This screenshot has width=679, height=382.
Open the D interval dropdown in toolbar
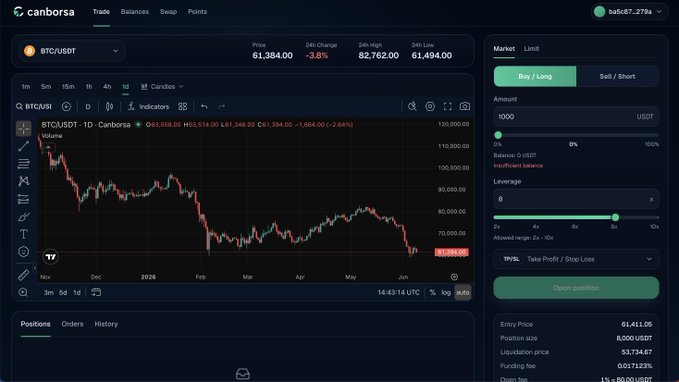[88, 107]
